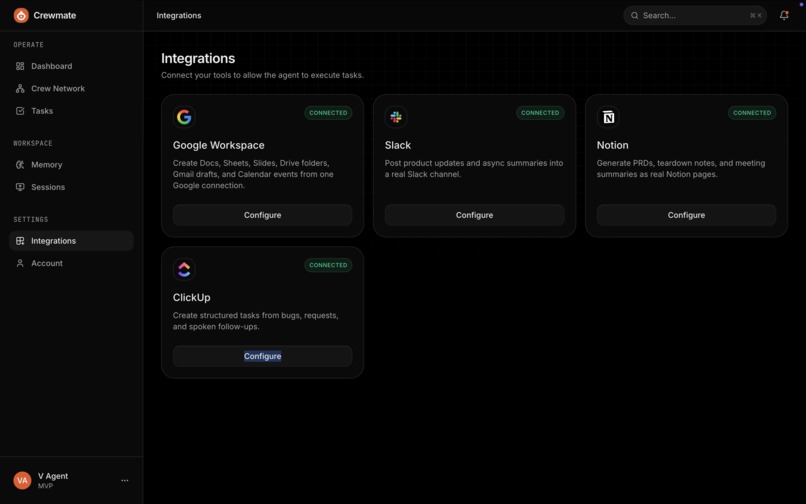Screen dimensions: 806x504
Task: Click the WORKSPACE section label
Action: pyautogui.click(x=32, y=143)
